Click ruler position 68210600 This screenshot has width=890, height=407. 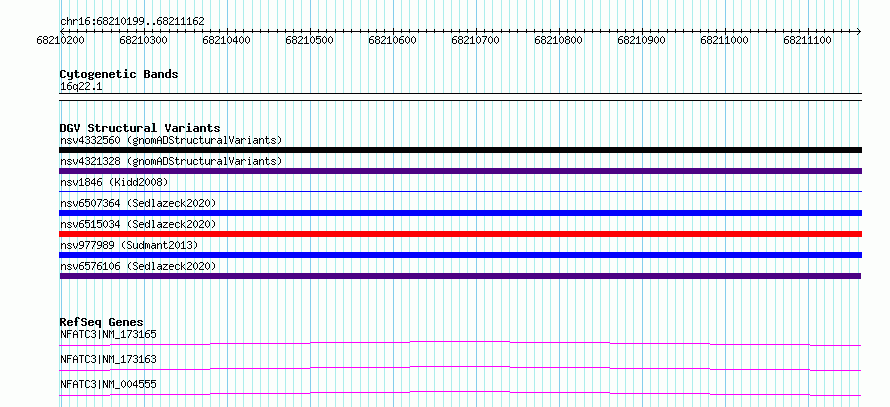[x=393, y=40]
